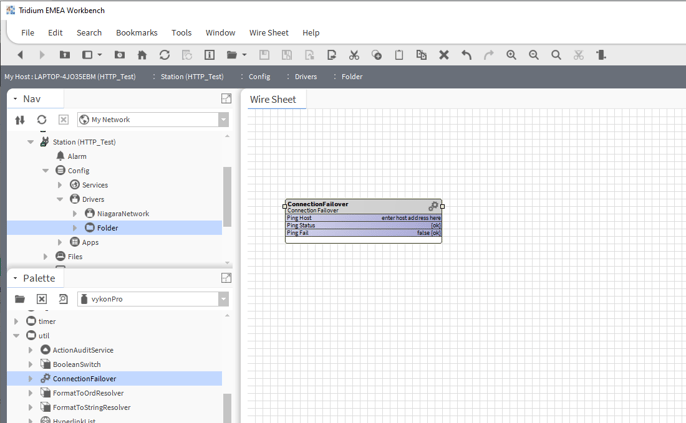Click the Folder breadcrumb

352,77
